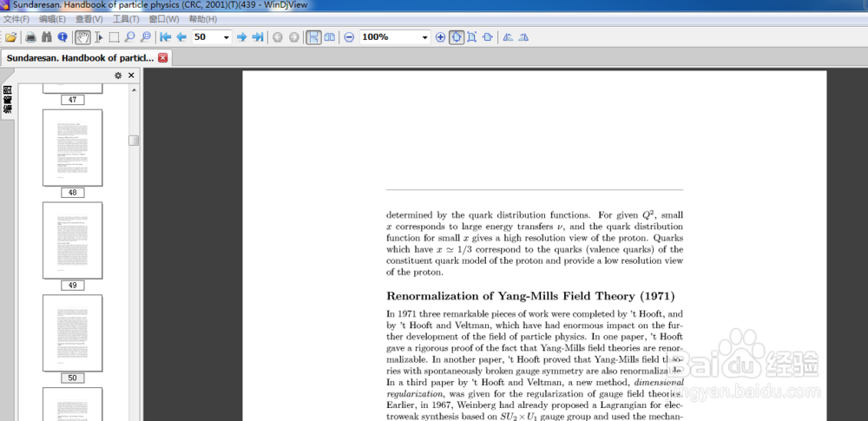Go to the first page
The height and width of the screenshot is (421, 868).
(165, 37)
